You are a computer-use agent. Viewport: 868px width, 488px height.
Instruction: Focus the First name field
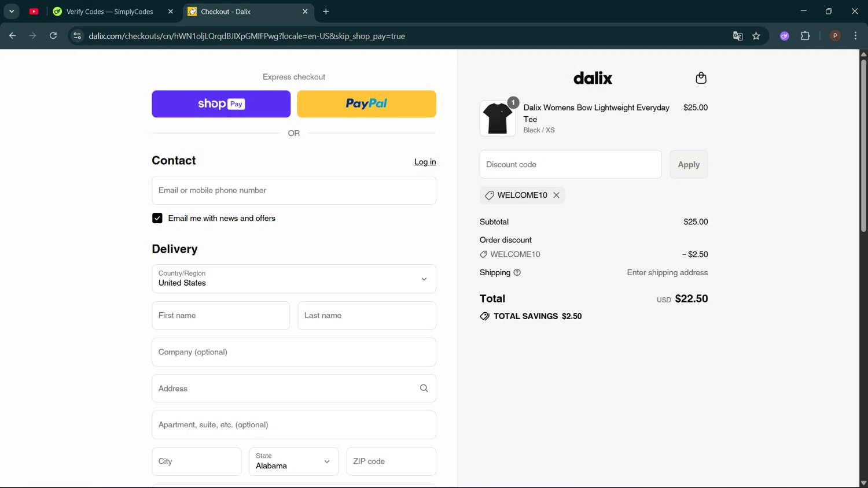(x=220, y=316)
